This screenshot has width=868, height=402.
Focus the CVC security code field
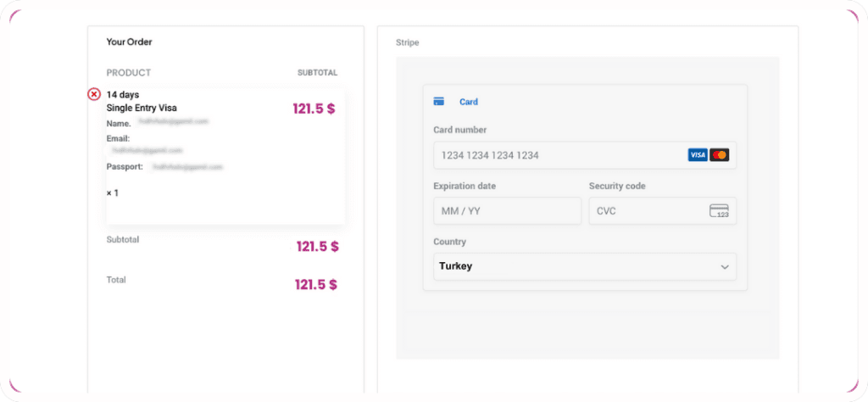pyautogui.click(x=648, y=211)
